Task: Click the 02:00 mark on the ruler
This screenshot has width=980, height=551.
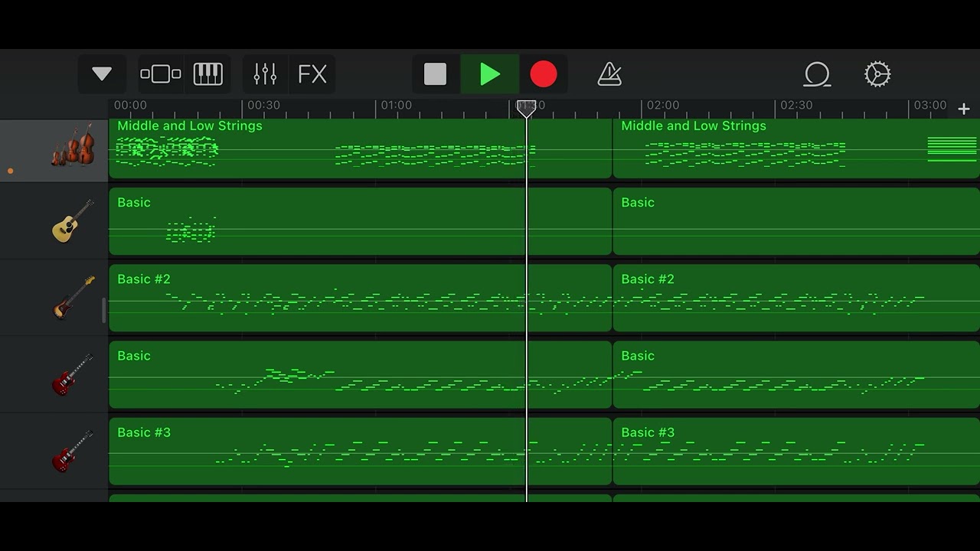Action: 663,105
